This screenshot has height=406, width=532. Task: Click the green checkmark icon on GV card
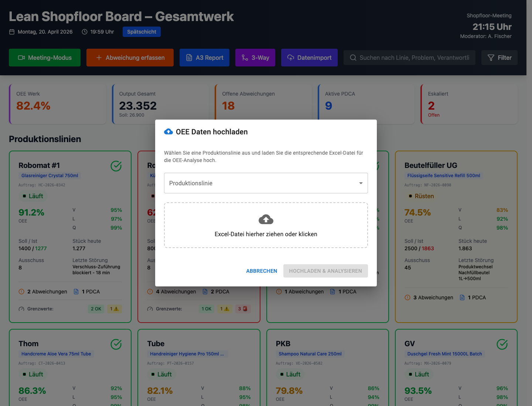point(502,344)
